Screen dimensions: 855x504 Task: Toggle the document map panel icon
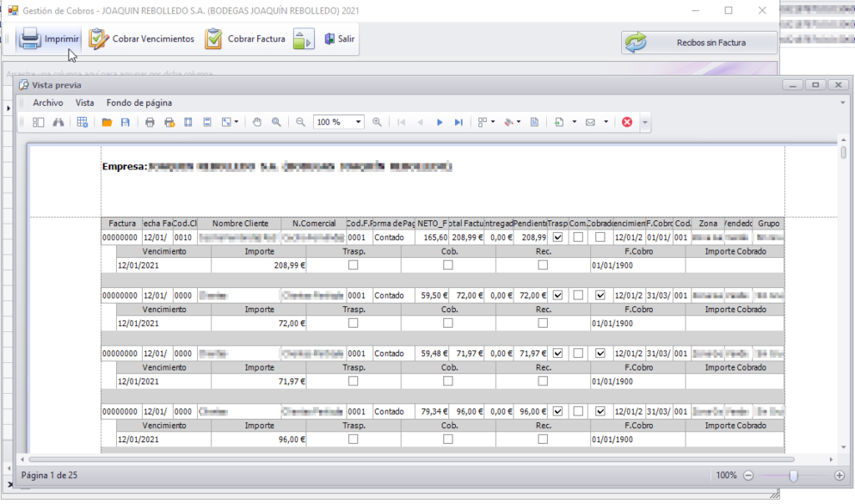tap(38, 123)
